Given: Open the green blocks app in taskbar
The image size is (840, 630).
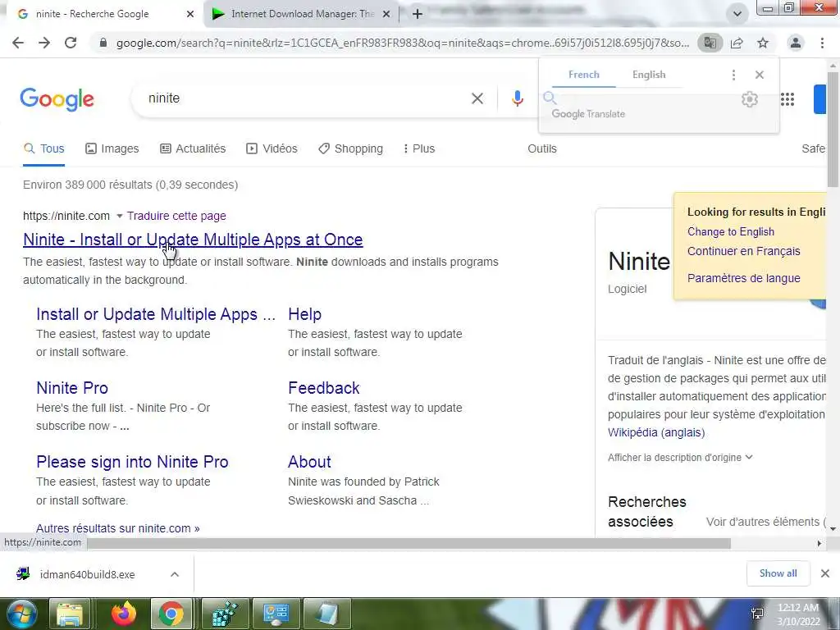Looking at the screenshot, I should [225, 614].
